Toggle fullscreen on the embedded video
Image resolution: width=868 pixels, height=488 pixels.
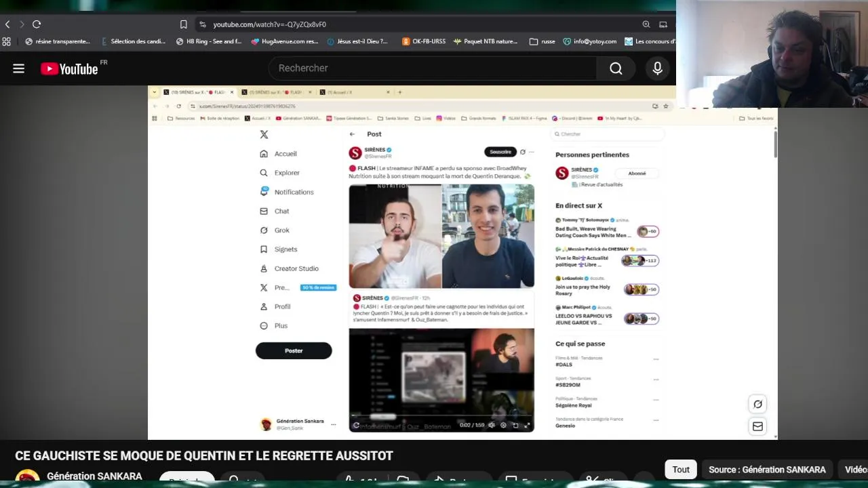pyautogui.click(x=527, y=425)
